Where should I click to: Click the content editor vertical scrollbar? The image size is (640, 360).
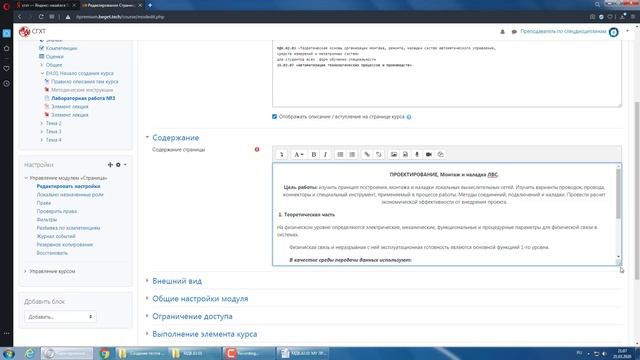618,193
